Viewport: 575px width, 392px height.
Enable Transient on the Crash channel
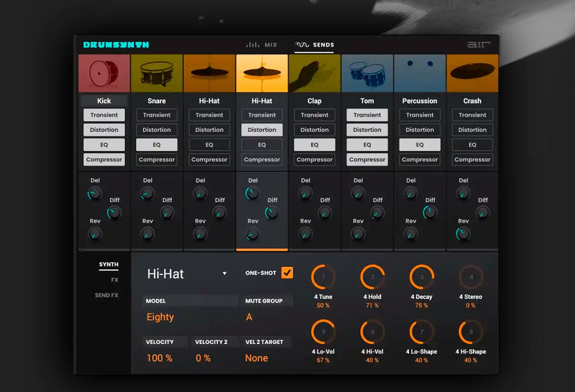[472, 115]
